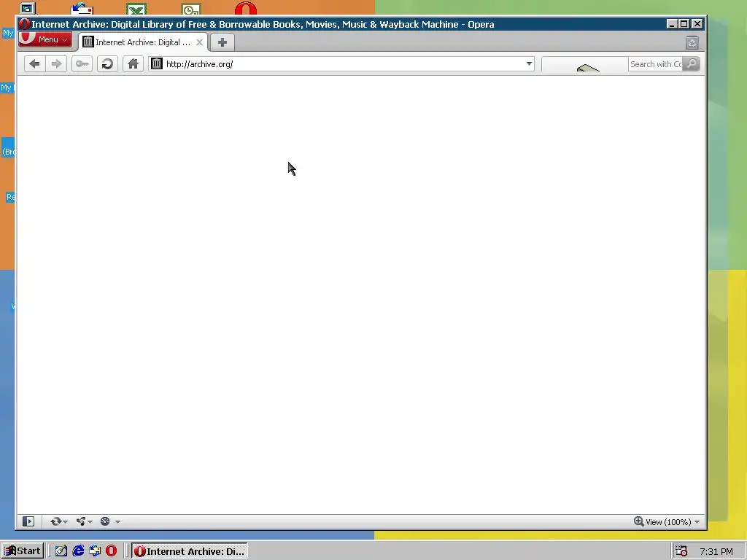This screenshot has height=560, width=747.
Task: Expand the View (100%) zoom dropdown
Action: click(697, 522)
